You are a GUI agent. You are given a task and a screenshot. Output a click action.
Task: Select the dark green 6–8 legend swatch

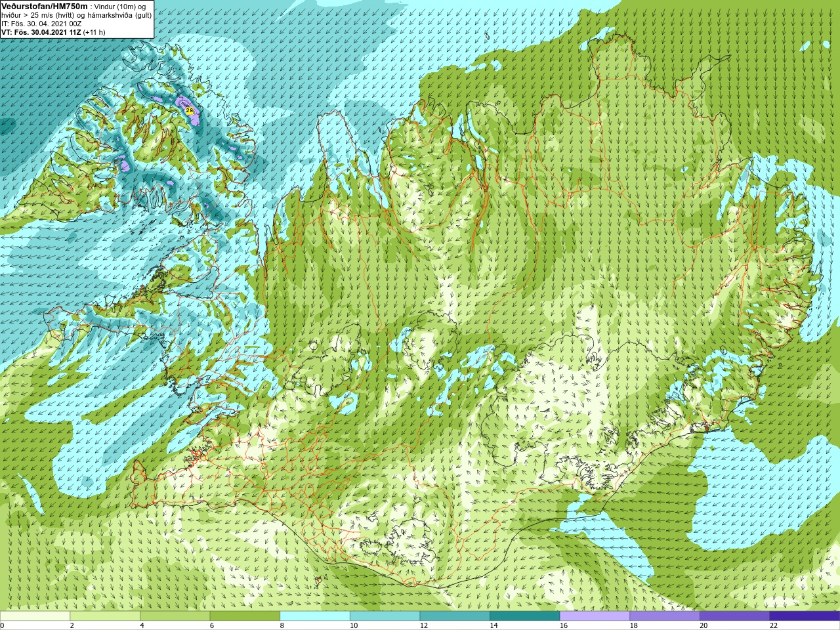coord(245,616)
